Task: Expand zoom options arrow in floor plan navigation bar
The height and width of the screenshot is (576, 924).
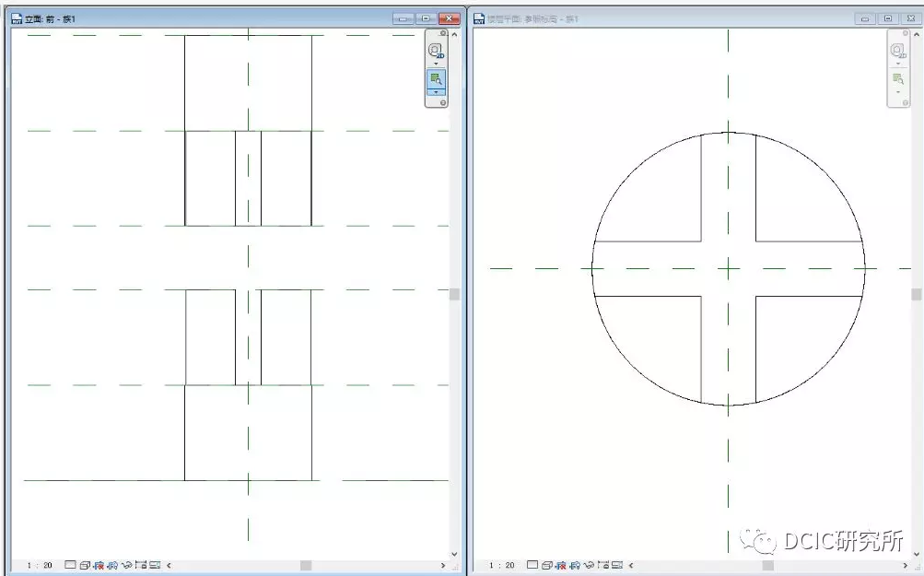Action: [898, 92]
